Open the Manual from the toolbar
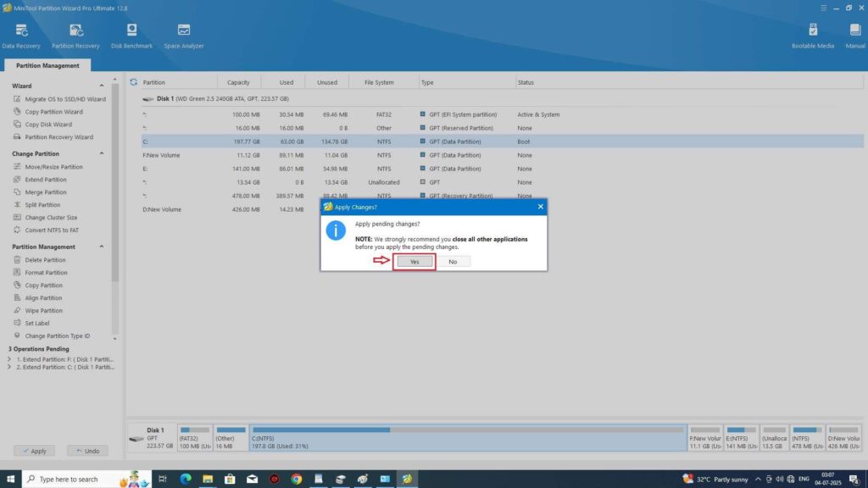Viewport: 868px width, 488px height. click(x=854, y=35)
